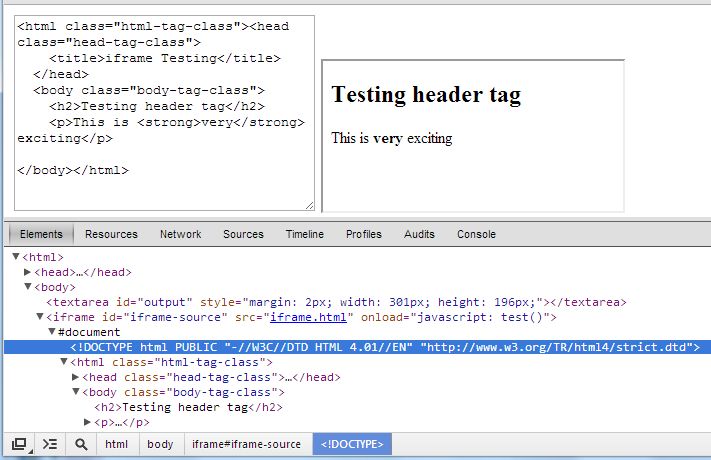Image resolution: width=711 pixels, height=460 pixels.
Task: Click the </body></html> line in textarea
Action: tap(73, 171)
